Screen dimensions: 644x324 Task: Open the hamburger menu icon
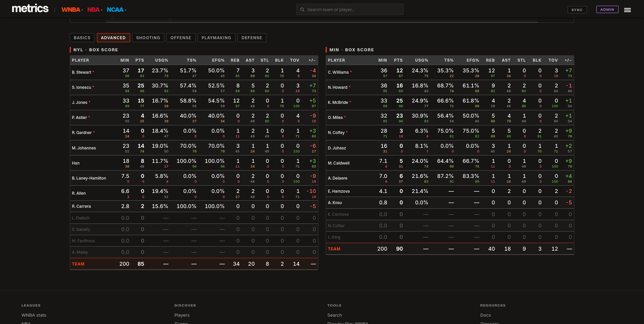tap(627, 10)
